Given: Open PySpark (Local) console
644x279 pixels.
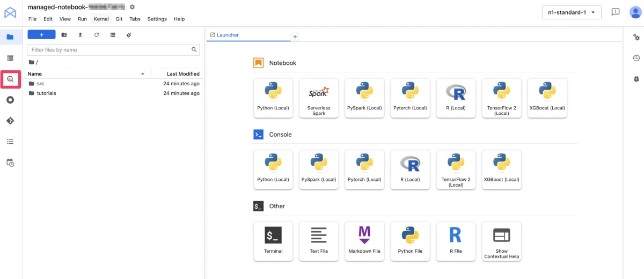Looking at the screenshot, I should (x=319, y=170).
